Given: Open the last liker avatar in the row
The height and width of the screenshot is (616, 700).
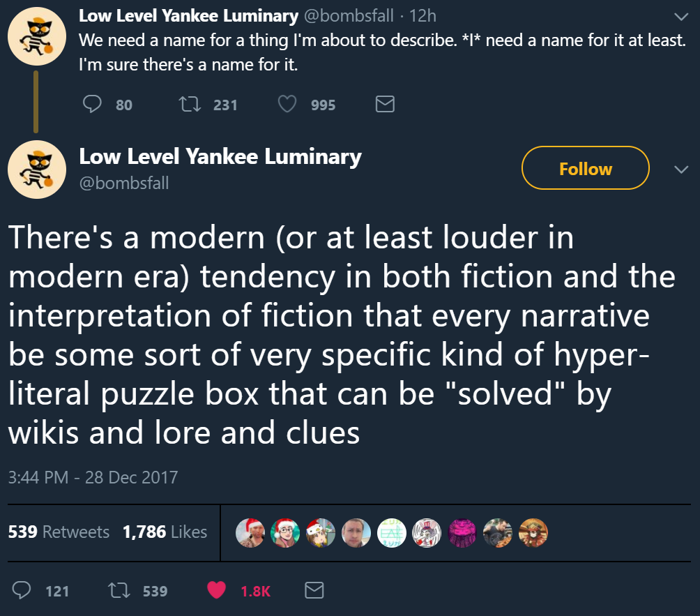Looking at the screenshot, I should 534,533.
